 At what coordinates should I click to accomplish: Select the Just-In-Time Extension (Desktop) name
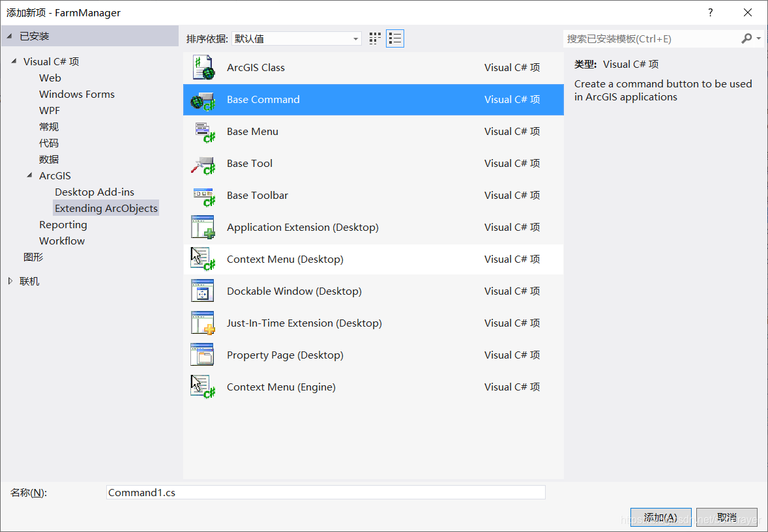point(304,323)
